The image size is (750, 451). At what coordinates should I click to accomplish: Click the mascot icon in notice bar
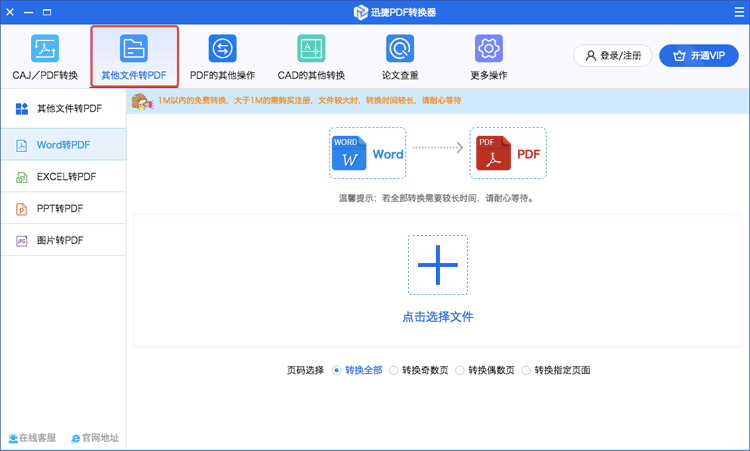coord(142,101)
